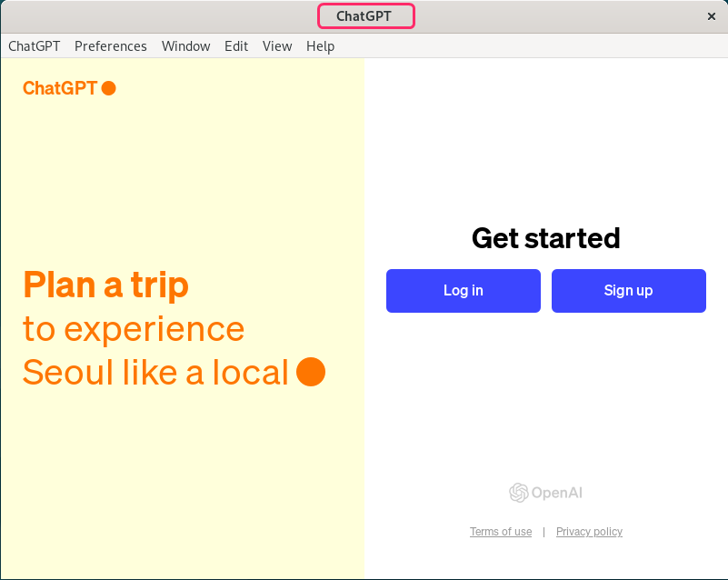Click the bold "Plan a trip" headline
This screenshot has width=728, height=580.
tap(105, 285)
